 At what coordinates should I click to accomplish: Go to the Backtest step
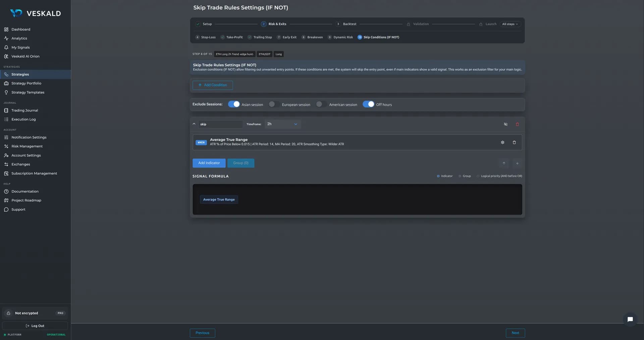pyautogui.click(x=346, y=24)
